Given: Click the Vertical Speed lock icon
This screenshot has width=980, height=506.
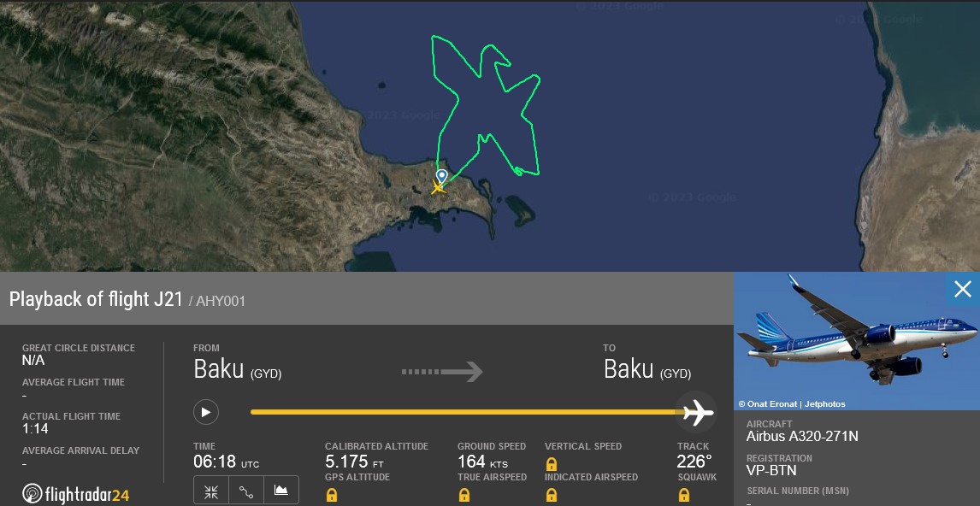Looking at the screenshot, I should point(552,464).
